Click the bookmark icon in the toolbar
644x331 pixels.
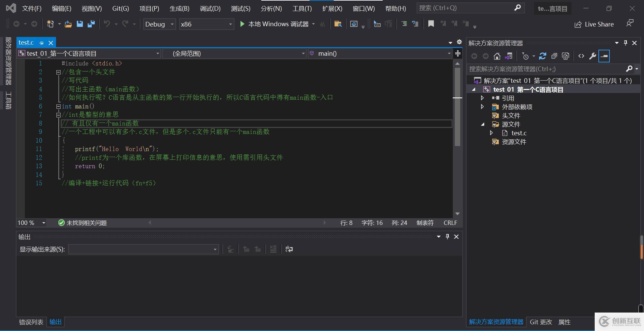coord(431,23)
